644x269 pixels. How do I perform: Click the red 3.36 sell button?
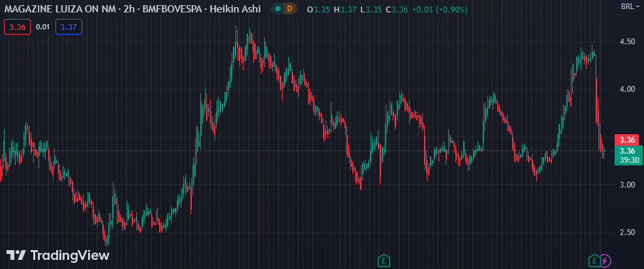coord(17,27)
